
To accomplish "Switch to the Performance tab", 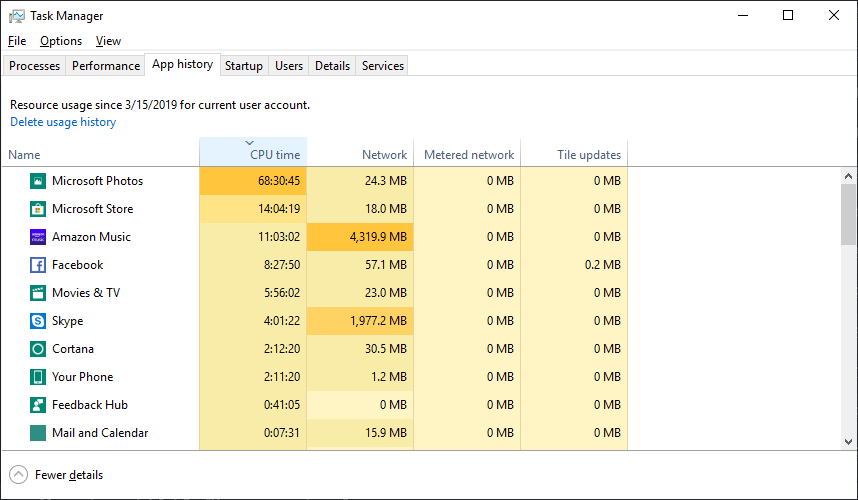I will (x=106, y=66).
